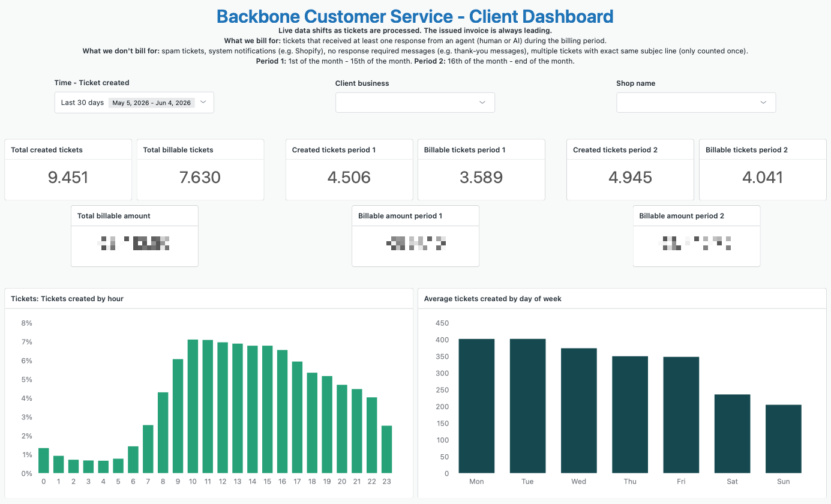
Task: Click the Billable amount period 2 card value
Action: tap(697, 244)
